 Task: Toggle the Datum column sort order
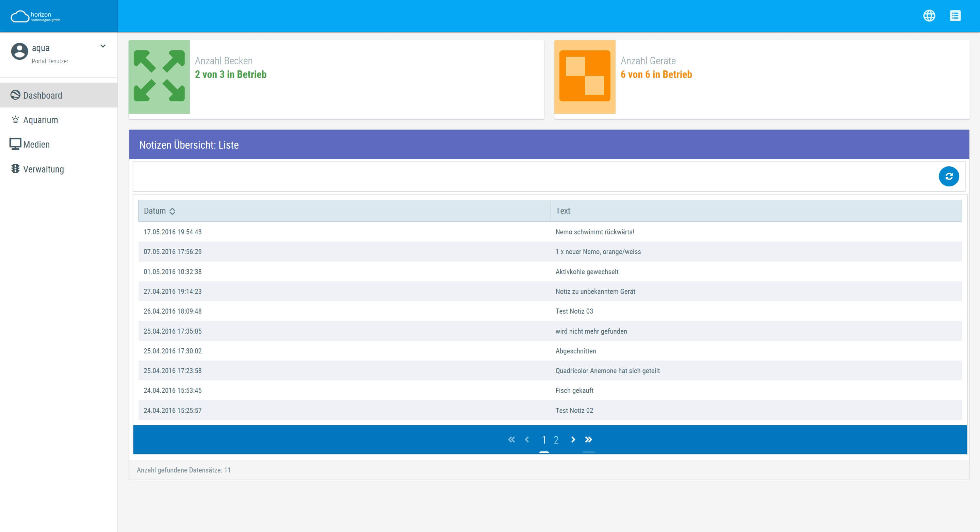coord(173,211)
